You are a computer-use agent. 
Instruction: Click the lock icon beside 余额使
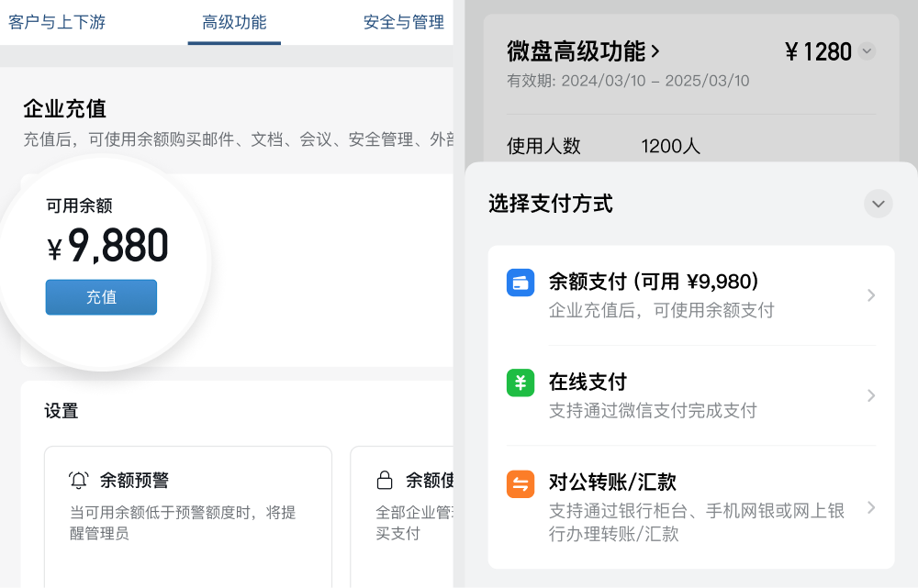coord(385,480)
